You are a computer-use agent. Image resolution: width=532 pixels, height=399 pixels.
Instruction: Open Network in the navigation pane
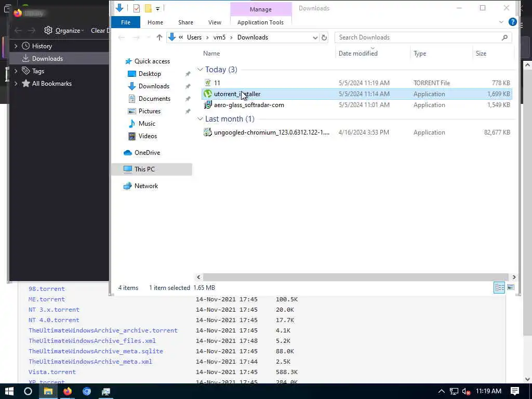[x=146, y=186]
